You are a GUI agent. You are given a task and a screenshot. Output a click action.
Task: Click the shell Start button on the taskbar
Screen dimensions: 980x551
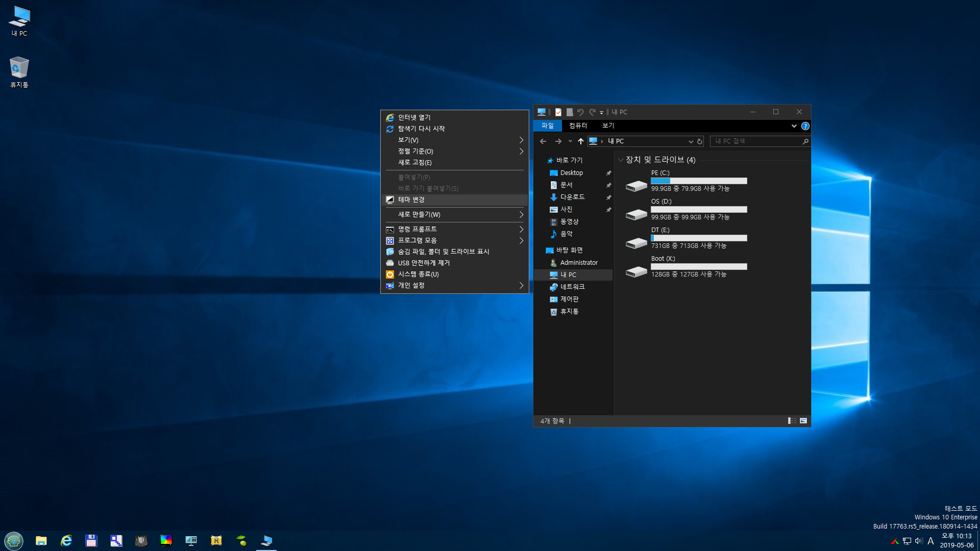14,540
